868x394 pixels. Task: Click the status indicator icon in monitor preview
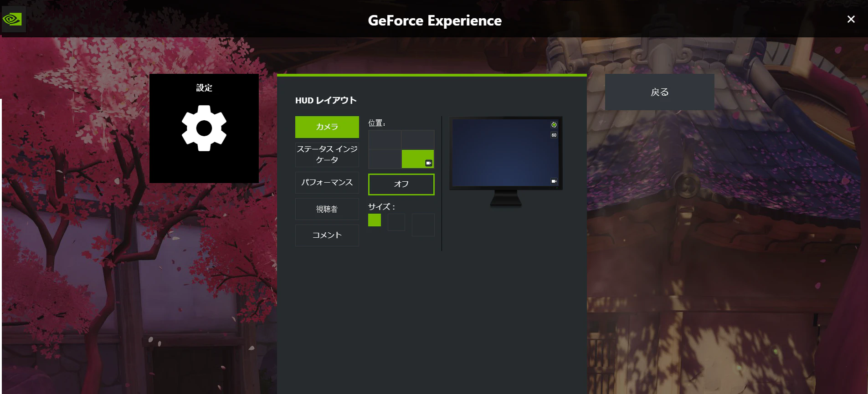pos(554,125)
